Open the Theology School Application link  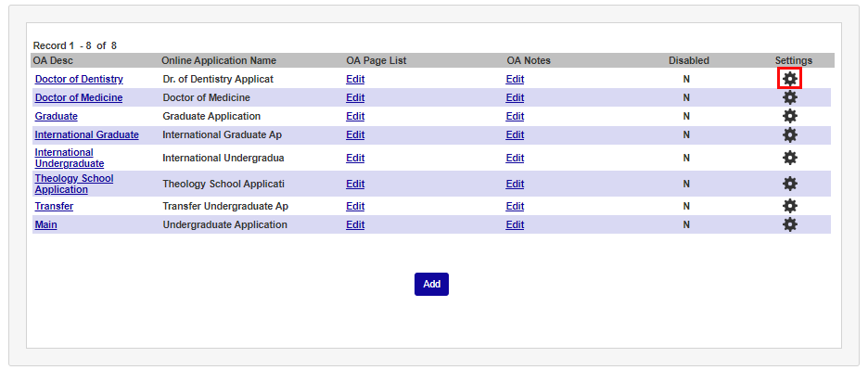tap(73, 184)
